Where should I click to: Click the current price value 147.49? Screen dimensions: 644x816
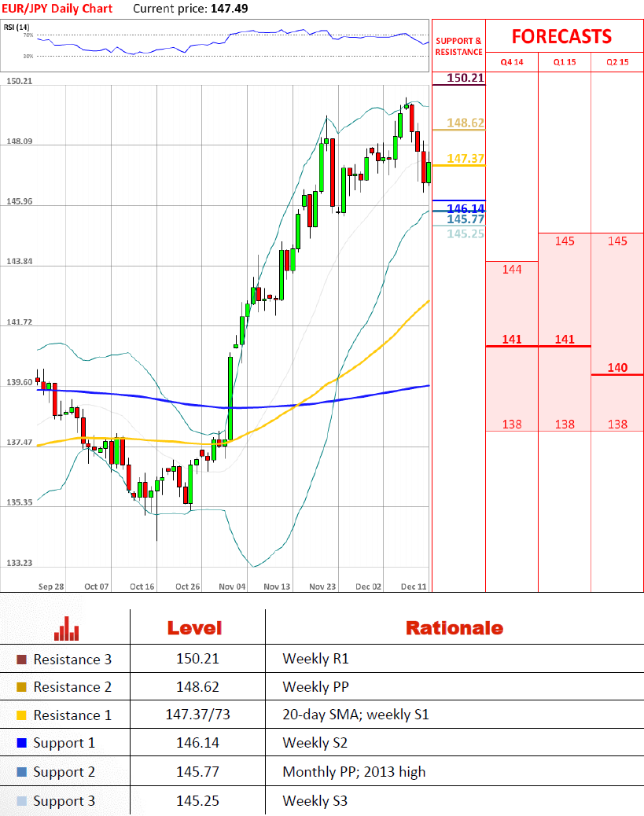point(229,9)
